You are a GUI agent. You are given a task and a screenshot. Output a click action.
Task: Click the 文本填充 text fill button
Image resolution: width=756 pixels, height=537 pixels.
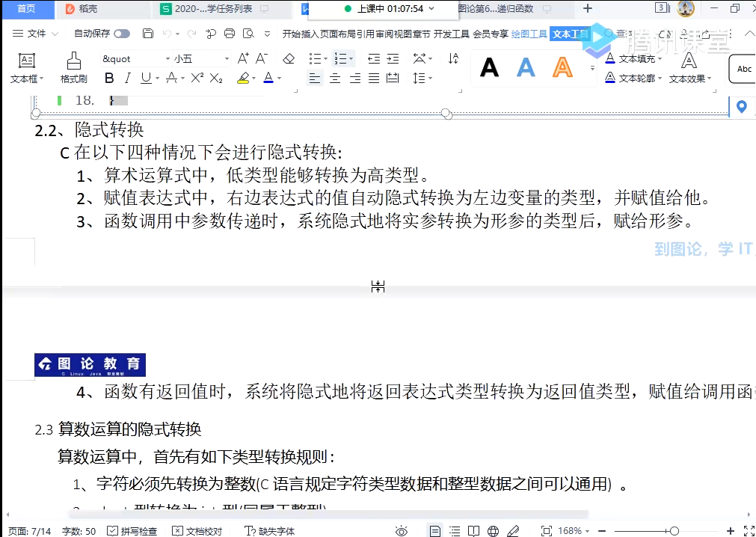tap(632, 58)
